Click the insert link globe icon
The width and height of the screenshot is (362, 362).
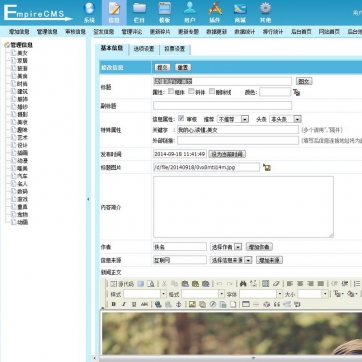pyautogui.click(x=158, y=304)
